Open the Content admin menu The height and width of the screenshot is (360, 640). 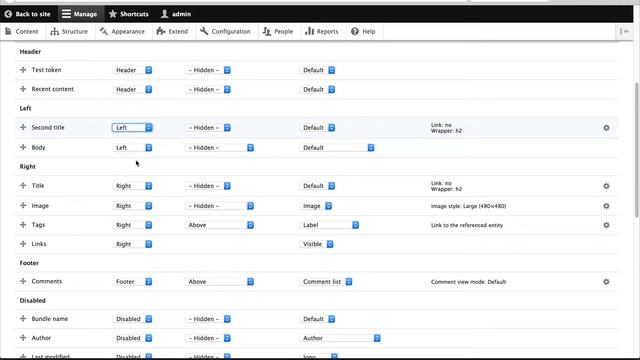click(22, 31)
